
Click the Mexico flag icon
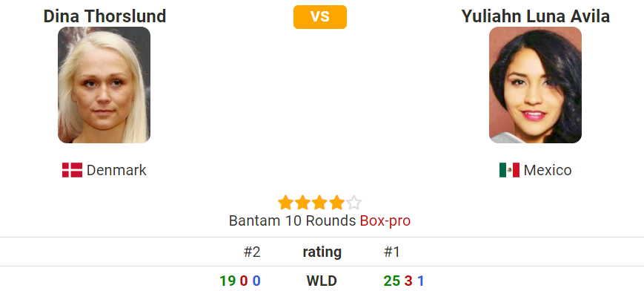point(509,170)
